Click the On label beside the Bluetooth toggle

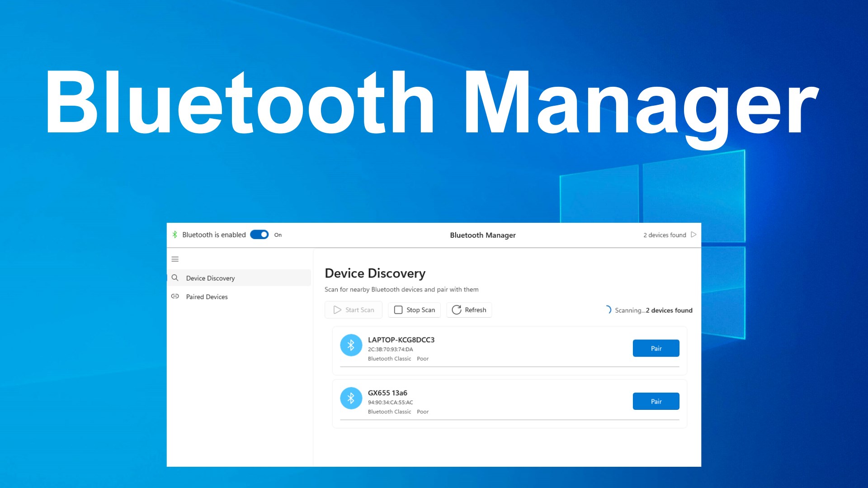pyautogui.click(x=278, y=235)
